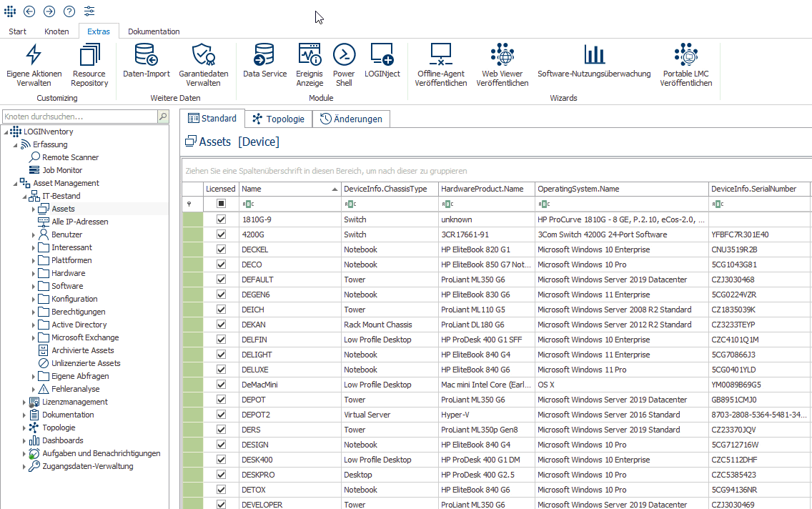Click the OperatingSystem.Name filter field
This screenshot has width=812, height=509.
click(x=621, y=204)
